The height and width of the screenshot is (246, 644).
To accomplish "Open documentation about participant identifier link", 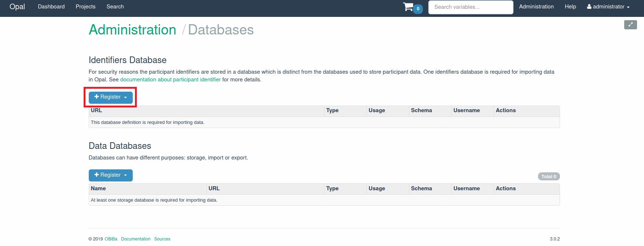I will coord(171,80).
